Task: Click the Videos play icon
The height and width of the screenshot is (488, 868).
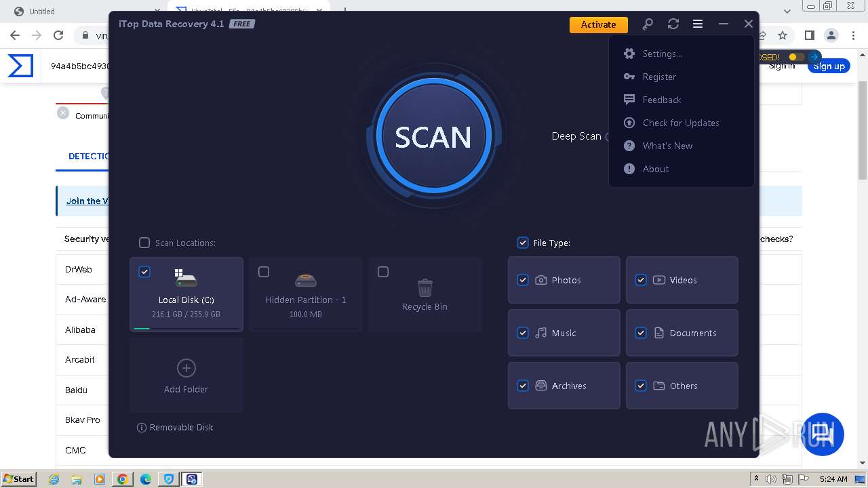Action: point(659,280)
